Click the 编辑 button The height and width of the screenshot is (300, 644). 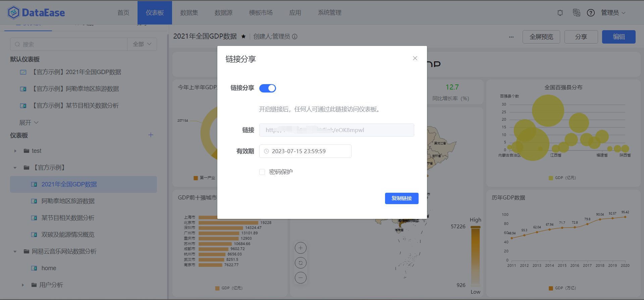[x=619, y=37]
